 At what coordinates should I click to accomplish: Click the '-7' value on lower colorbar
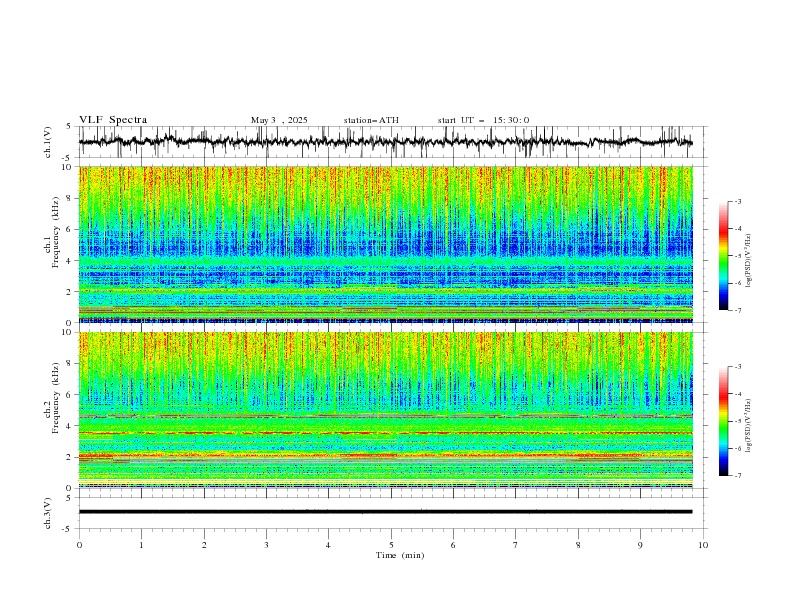(x=737, y=476)
